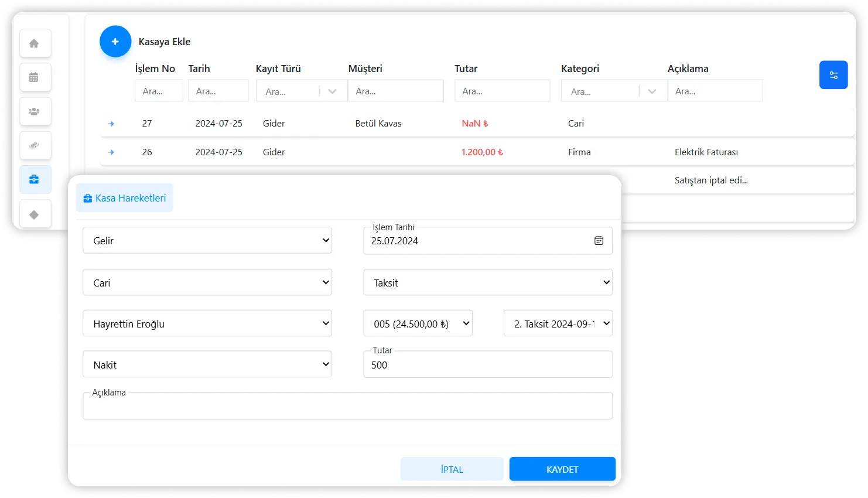Open the Hayrettin Eroğlu customer dropdown
Viewport: 868px width, 498px height.
[x=207, y=324]
